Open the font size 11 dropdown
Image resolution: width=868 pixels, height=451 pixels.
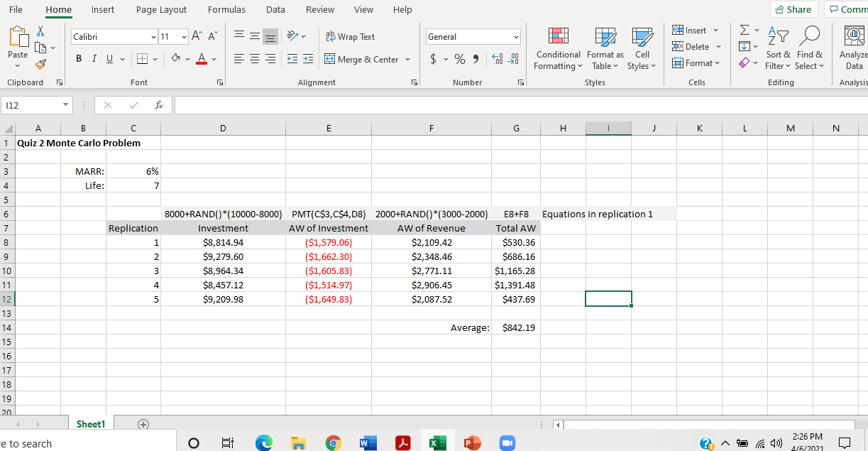click(185, 37)
